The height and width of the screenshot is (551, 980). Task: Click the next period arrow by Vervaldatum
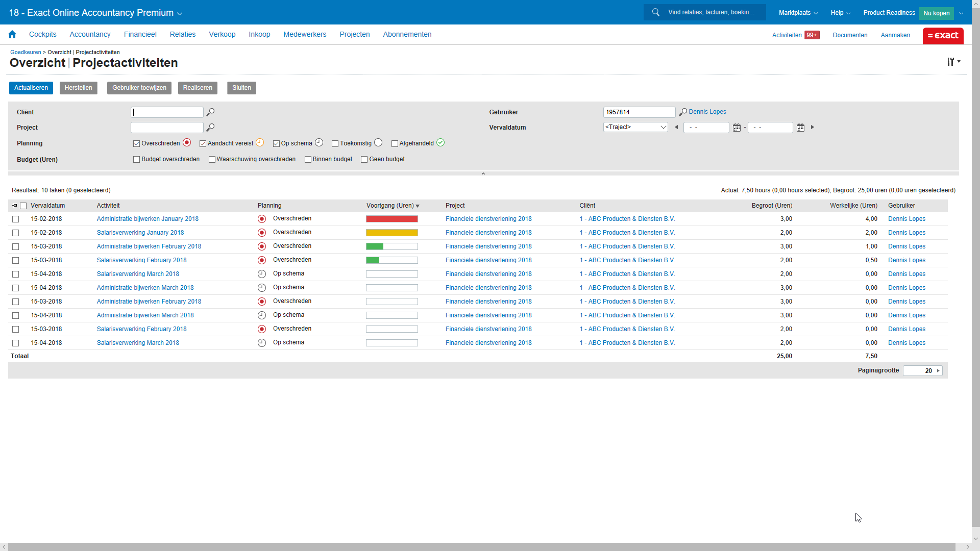[x=813, y=128]
